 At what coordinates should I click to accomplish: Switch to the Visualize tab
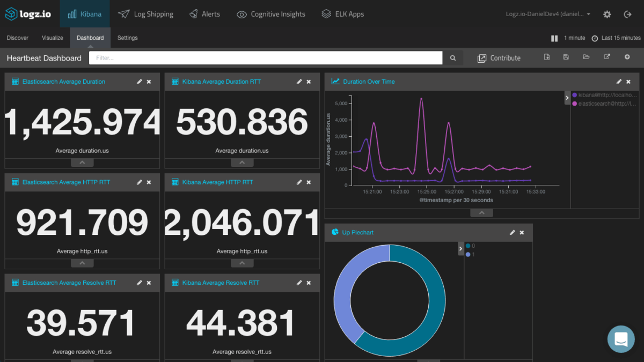point(53,38)
